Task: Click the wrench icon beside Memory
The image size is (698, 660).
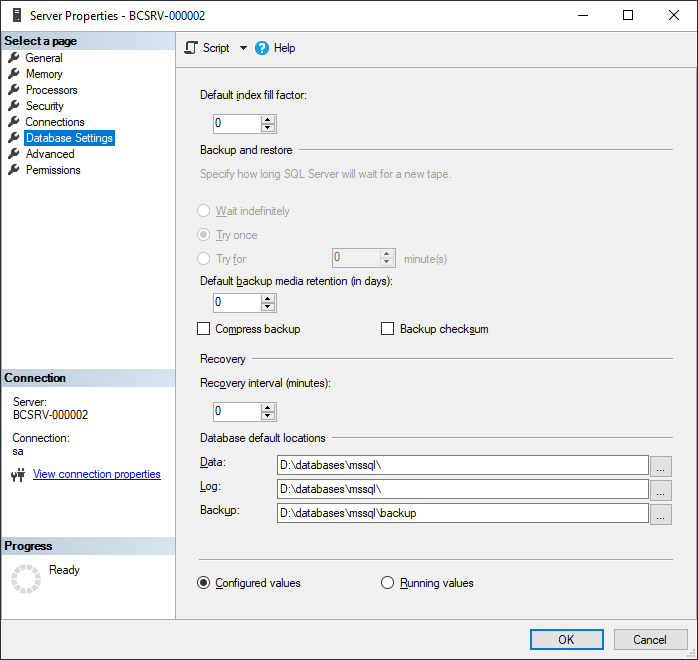Action: [14, 73]
